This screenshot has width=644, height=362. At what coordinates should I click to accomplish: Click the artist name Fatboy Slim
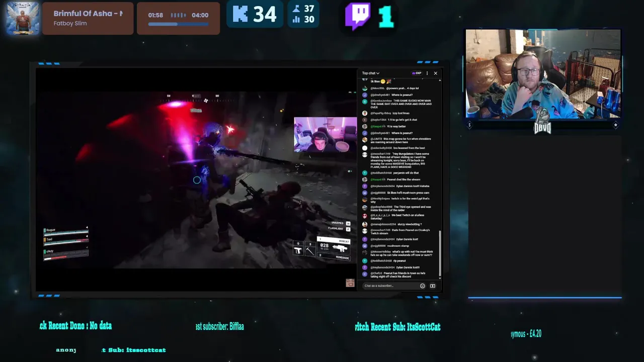coord(70,23)
